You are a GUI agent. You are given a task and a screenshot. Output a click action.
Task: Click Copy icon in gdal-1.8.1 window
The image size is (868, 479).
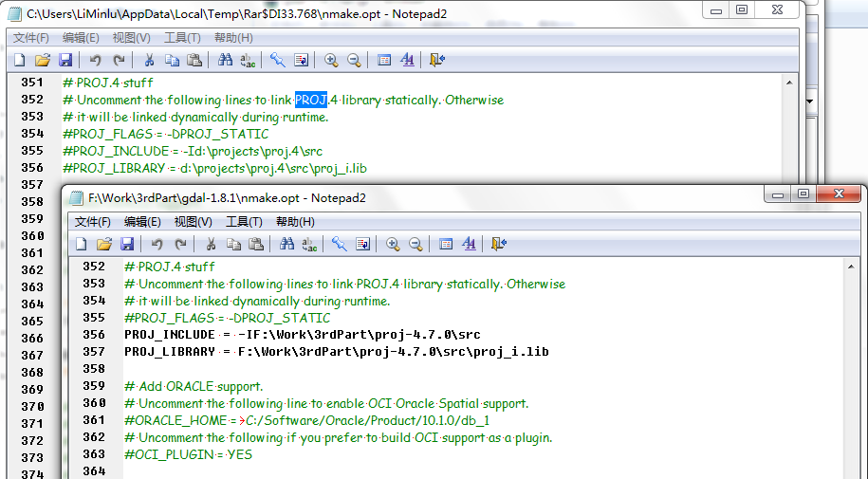(233, 244)
